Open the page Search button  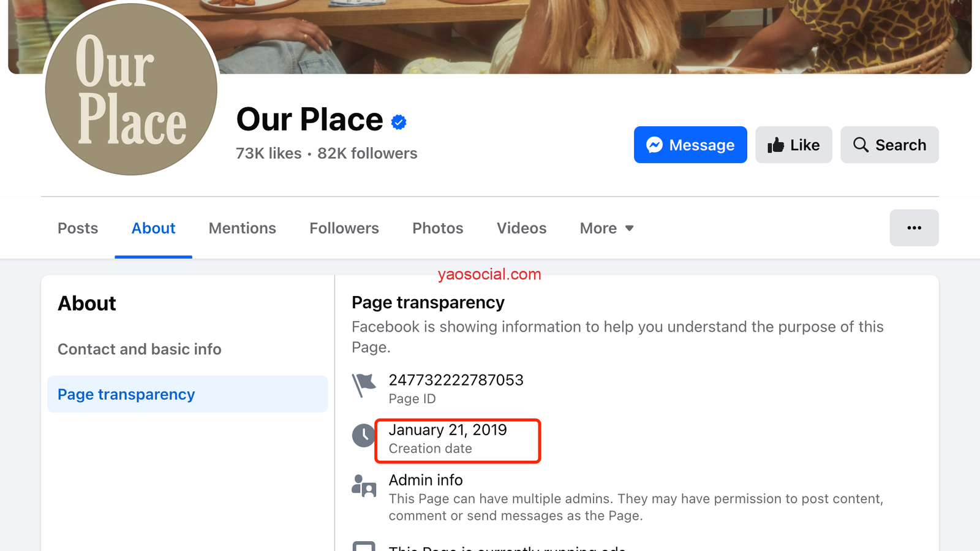pos(889,145)
